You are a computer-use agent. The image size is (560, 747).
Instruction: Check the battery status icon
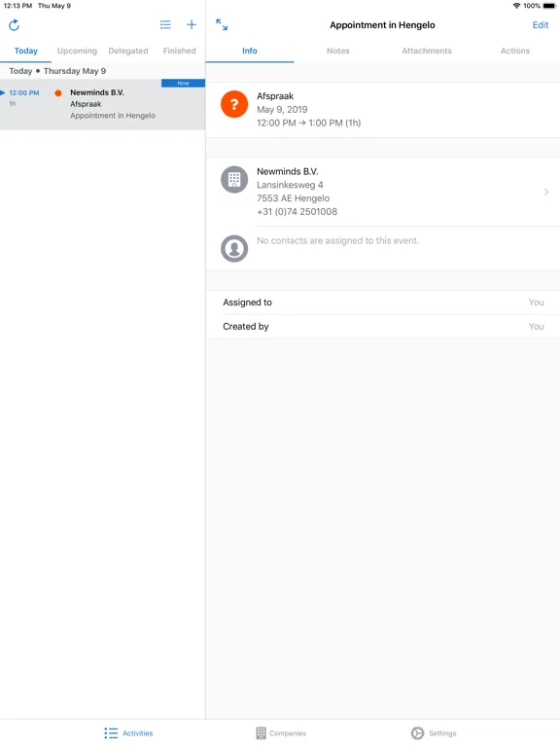pyautogui.click(x=549, y=6)
